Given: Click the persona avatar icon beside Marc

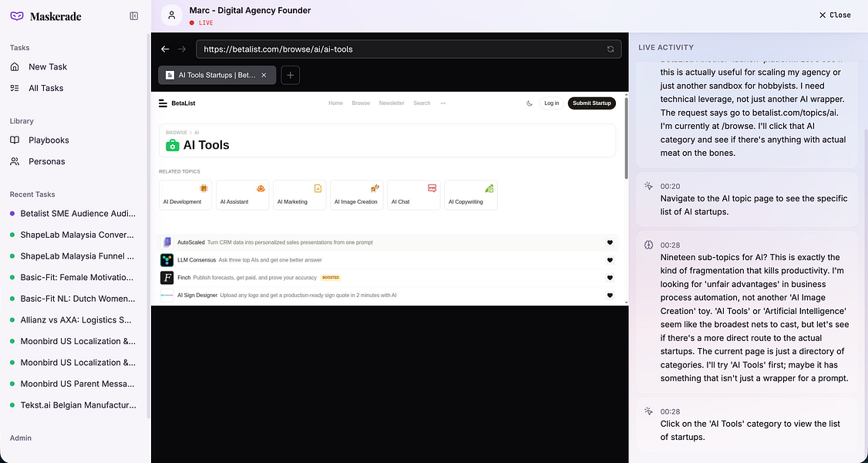Looking at the screenshot, I should point(172,15).
